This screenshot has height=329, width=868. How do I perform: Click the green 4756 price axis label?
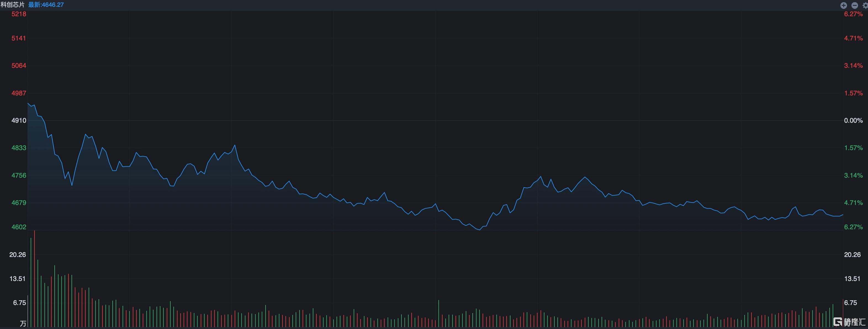(19, 175)
